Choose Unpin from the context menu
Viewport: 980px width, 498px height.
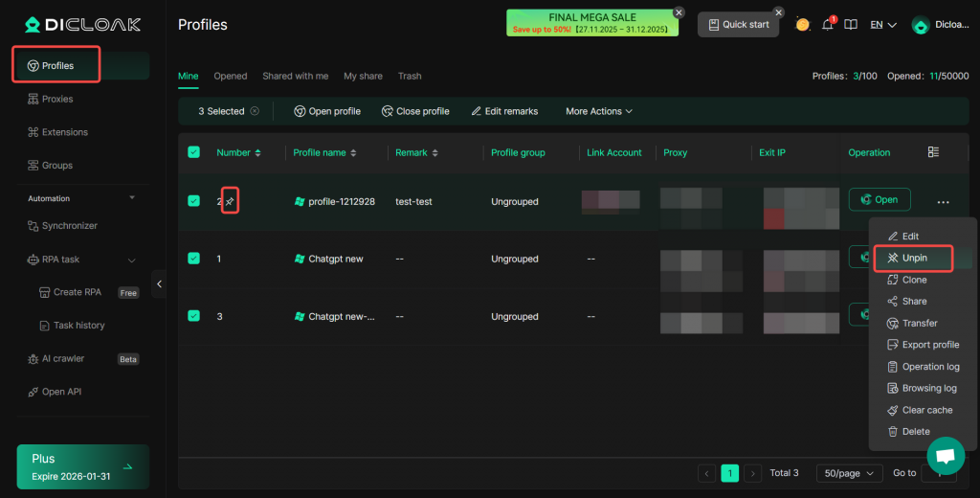point(914,259)
